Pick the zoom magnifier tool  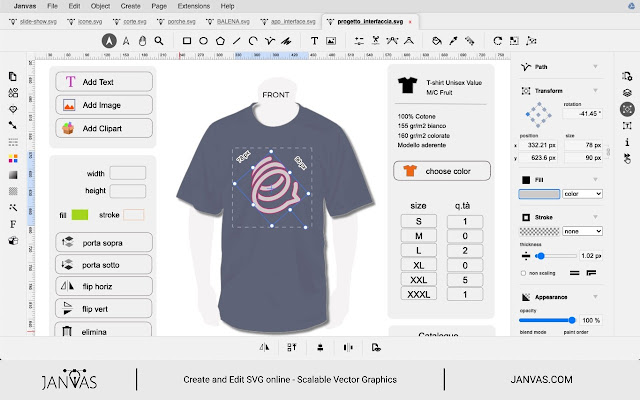[x=159, y=41]
